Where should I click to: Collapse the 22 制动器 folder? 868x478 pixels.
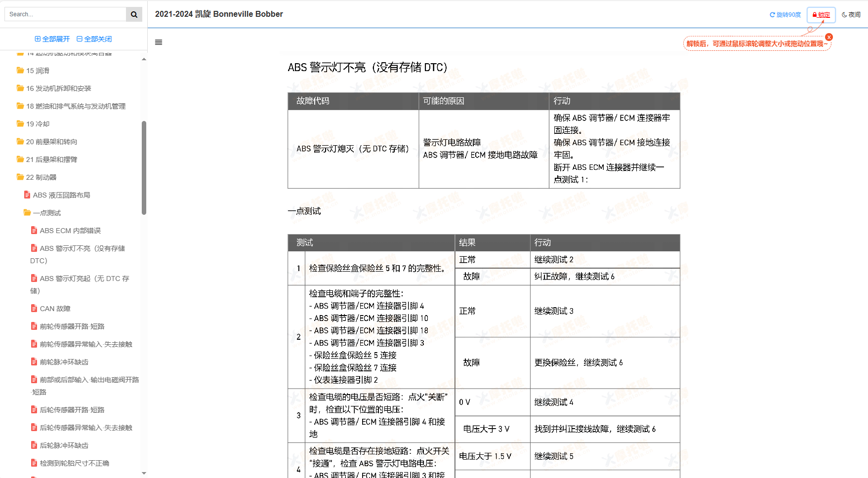click(x=41, y=177)
